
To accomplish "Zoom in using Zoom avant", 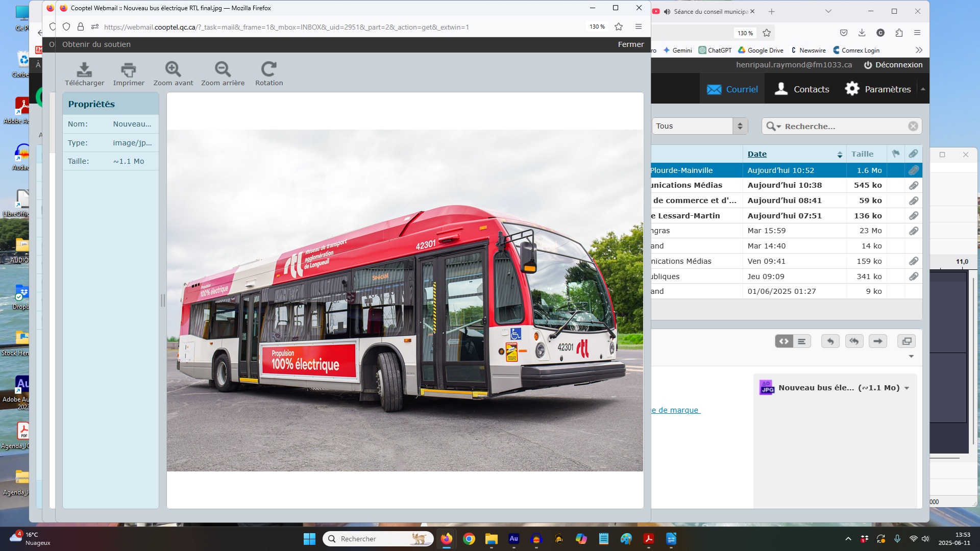I will (173, 69).
